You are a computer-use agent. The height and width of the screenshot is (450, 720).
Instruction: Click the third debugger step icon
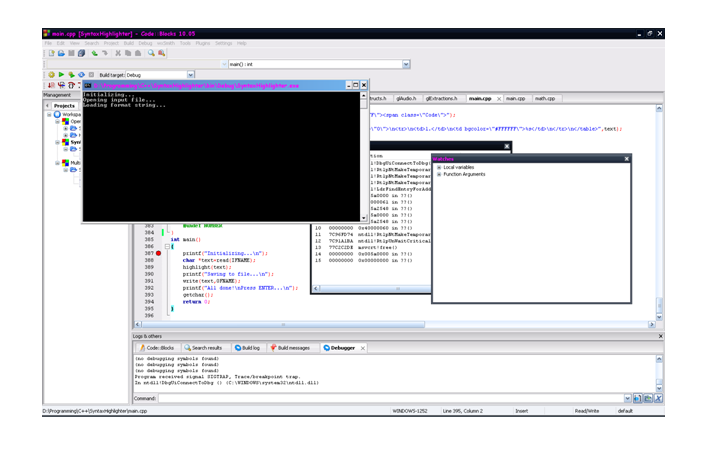coord(71,85)
